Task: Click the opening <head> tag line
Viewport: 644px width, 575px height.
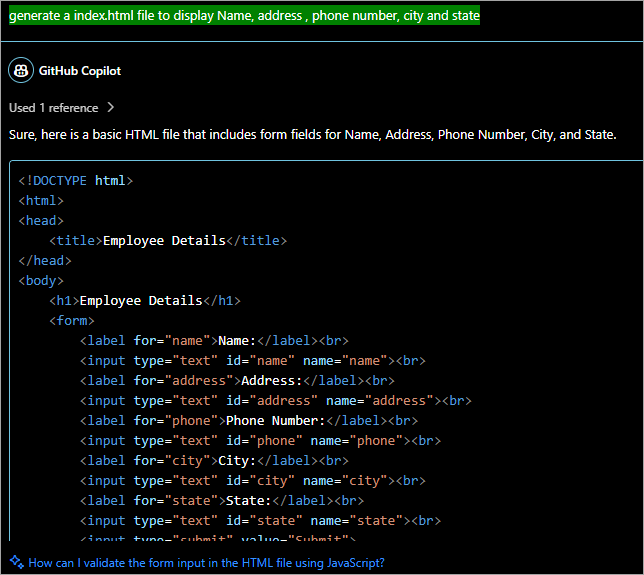Action: tap(41, 221)
